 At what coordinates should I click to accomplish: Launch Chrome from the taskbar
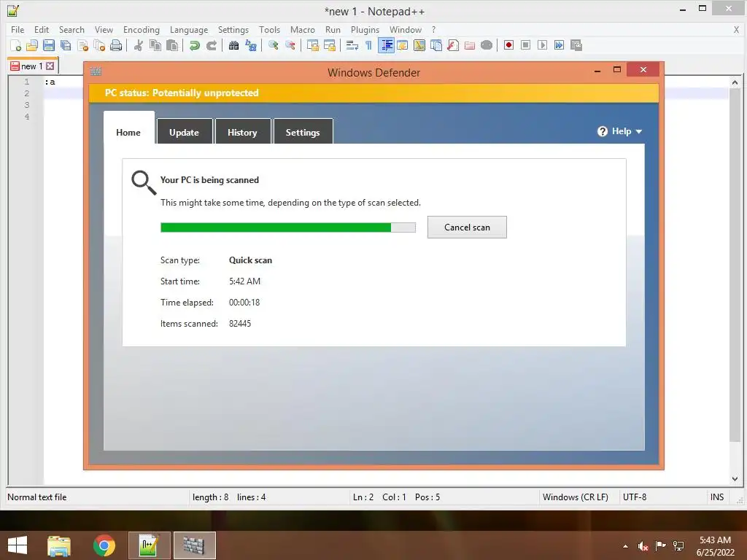click(x=104, y=545)
